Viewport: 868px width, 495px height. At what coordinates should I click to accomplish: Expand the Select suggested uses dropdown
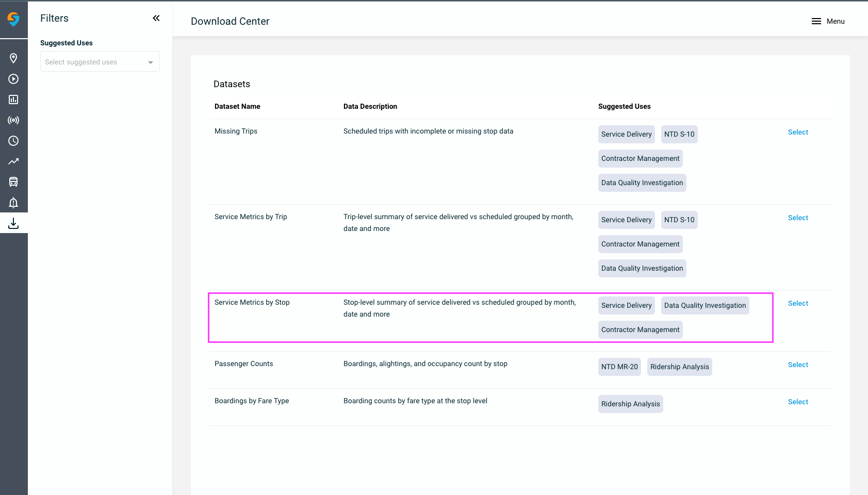100,62
